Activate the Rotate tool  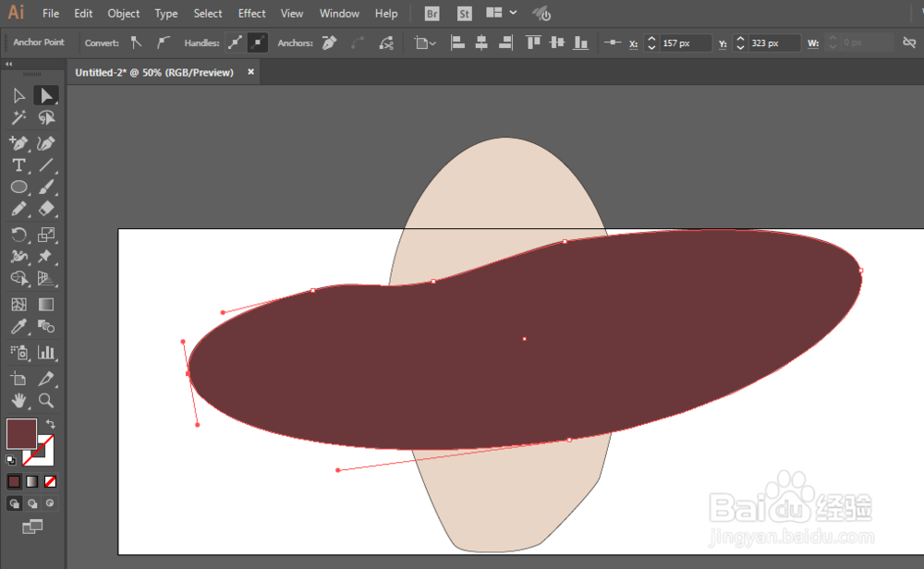[x=18, y=235]
